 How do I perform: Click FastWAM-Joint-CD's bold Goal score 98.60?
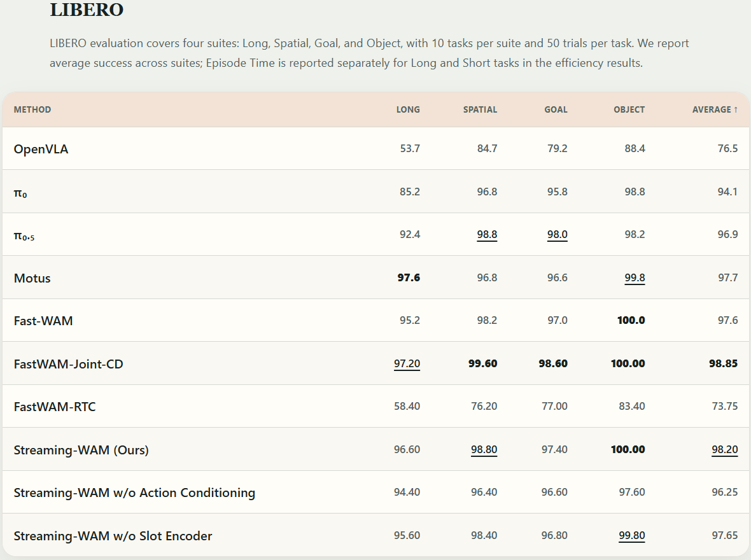(553, 363)
